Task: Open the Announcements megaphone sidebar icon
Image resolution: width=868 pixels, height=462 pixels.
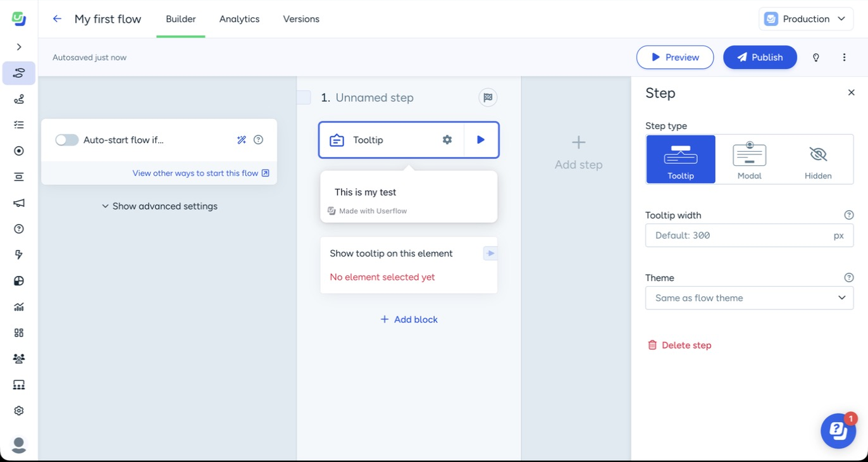Action: click(x=19, y=203)
